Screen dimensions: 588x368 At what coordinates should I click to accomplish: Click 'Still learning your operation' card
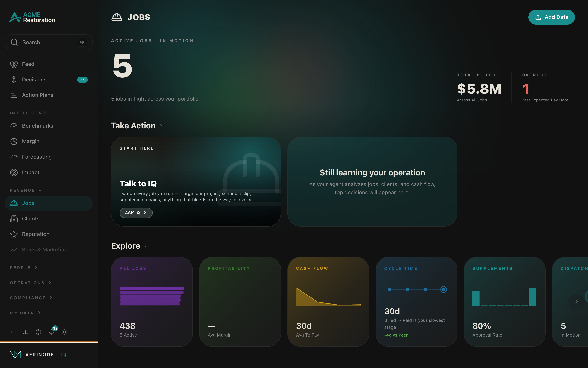tap(372, 182)
